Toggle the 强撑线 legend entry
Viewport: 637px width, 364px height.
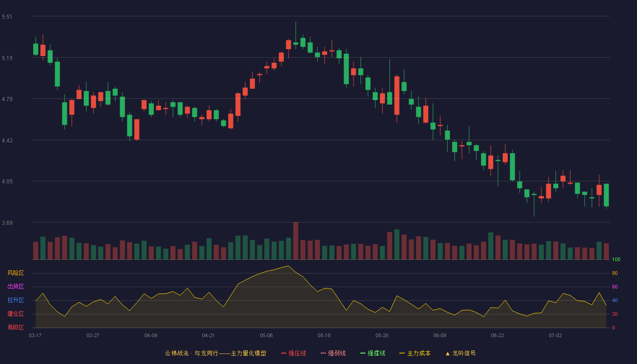(x=373, y=353)
